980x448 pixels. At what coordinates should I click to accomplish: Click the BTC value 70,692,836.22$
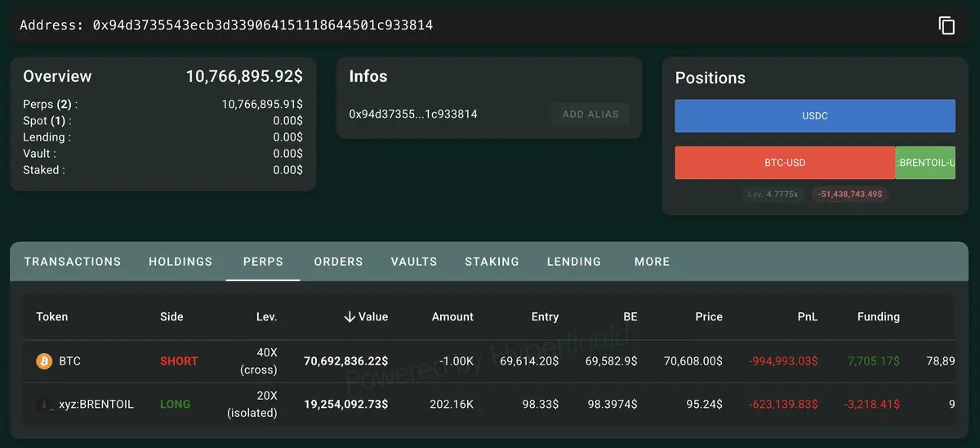pos(345,361)
